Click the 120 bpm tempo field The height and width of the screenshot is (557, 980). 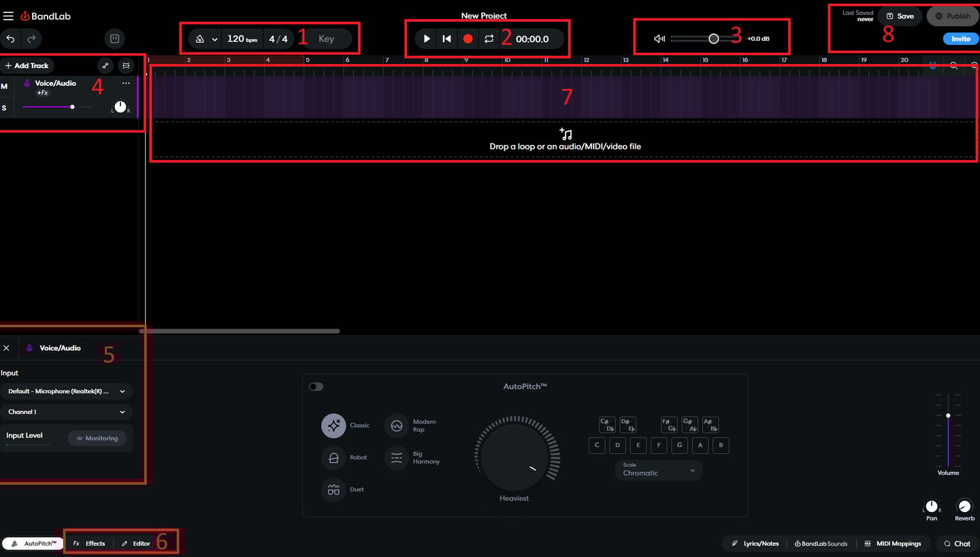pyautogui.click(x=242, y=39)
